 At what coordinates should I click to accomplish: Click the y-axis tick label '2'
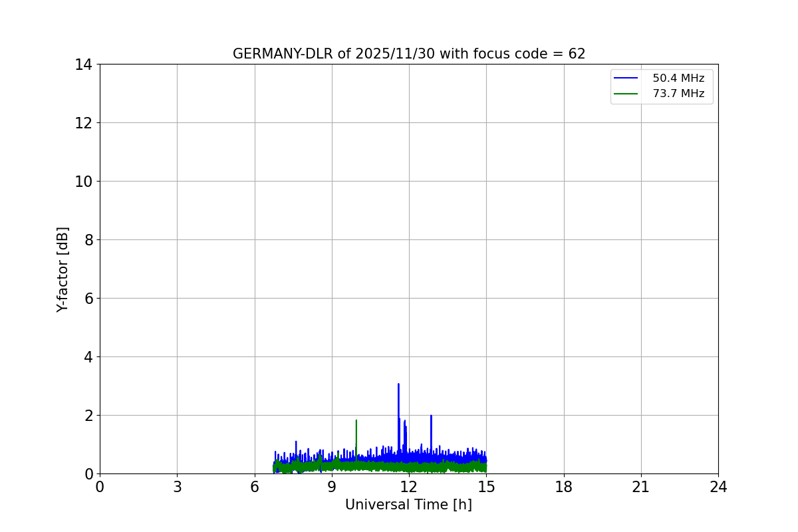click(x=88, y=416)
